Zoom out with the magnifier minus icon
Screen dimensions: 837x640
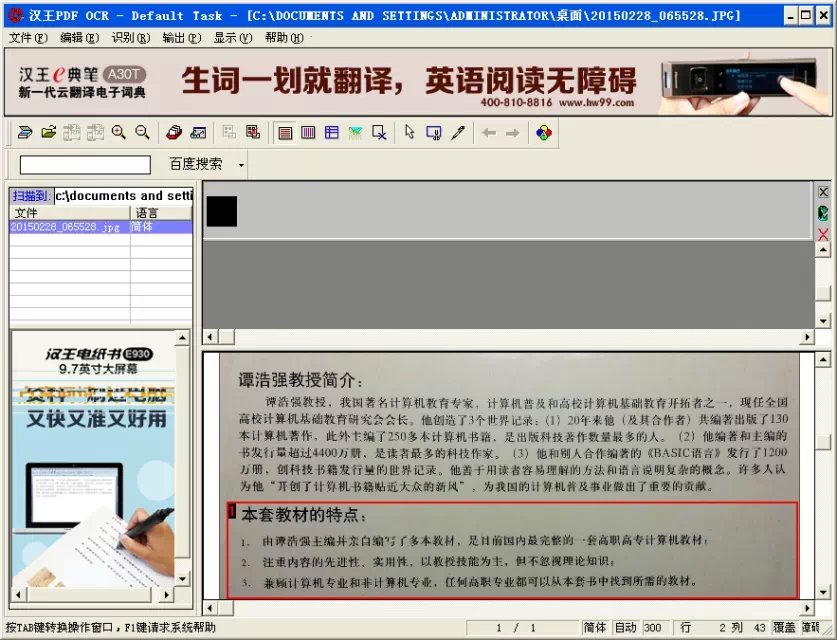point(142,133)
